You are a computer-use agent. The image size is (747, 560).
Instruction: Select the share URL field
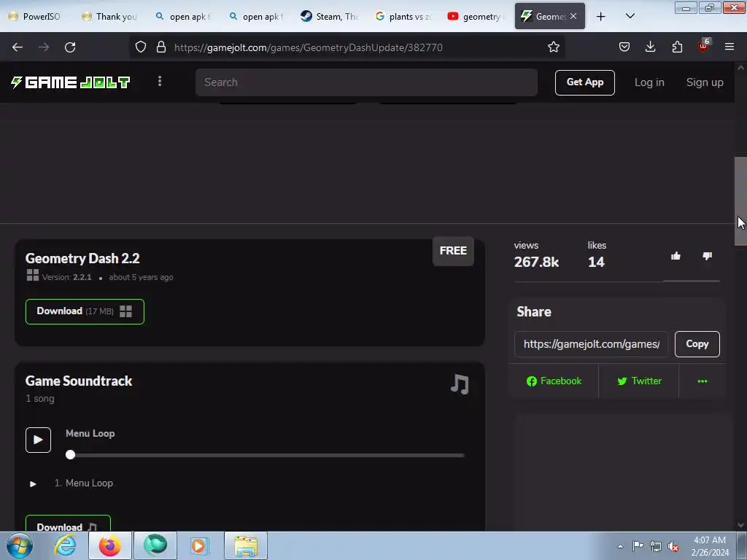click(x=591, y=344)
